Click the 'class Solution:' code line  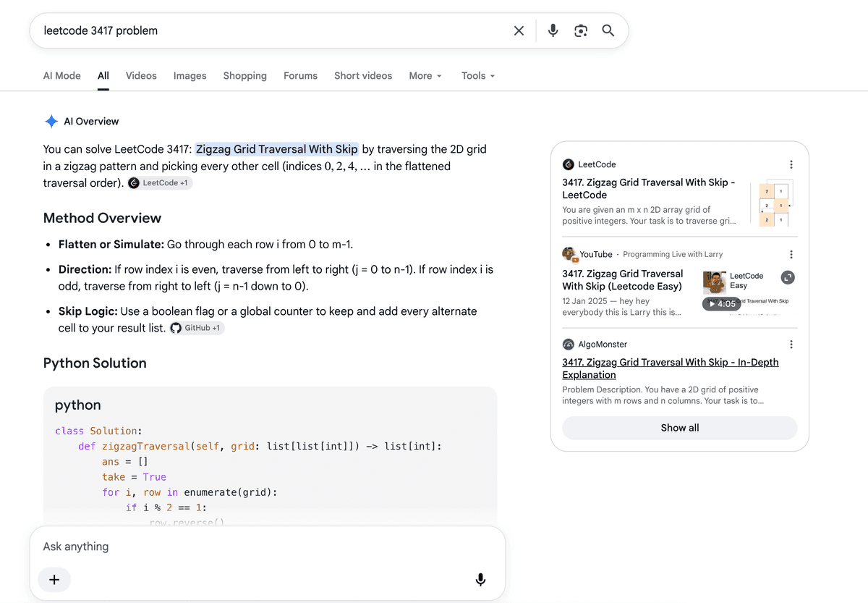click(x=98, y=431)
